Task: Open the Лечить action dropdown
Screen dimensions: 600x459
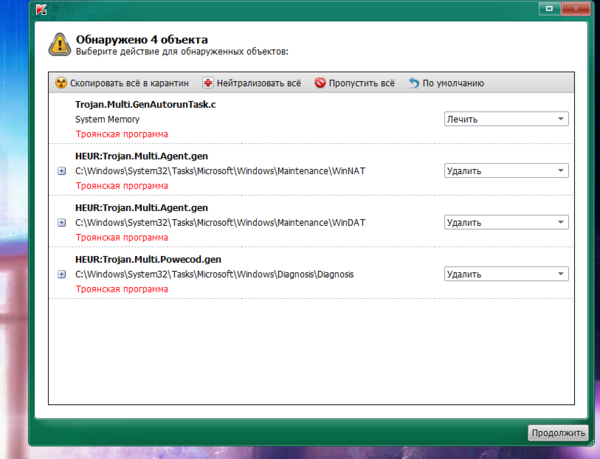Action: [x=506, y=119]
